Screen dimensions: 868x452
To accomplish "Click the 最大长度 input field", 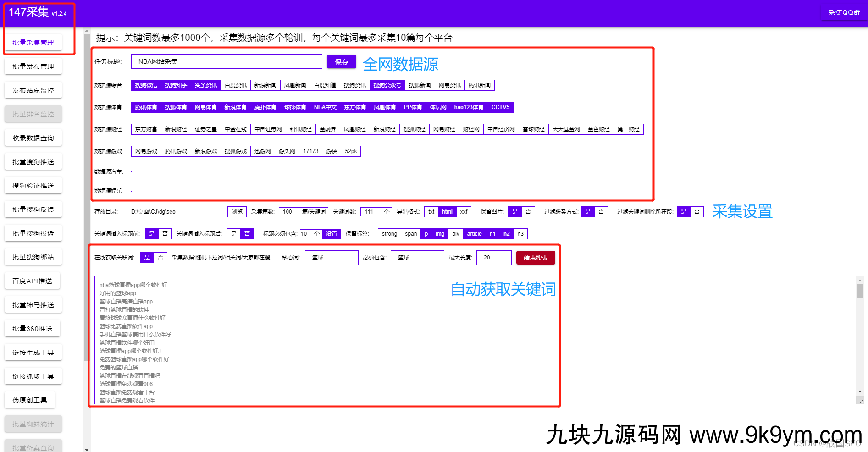I will tap(493, 258).
